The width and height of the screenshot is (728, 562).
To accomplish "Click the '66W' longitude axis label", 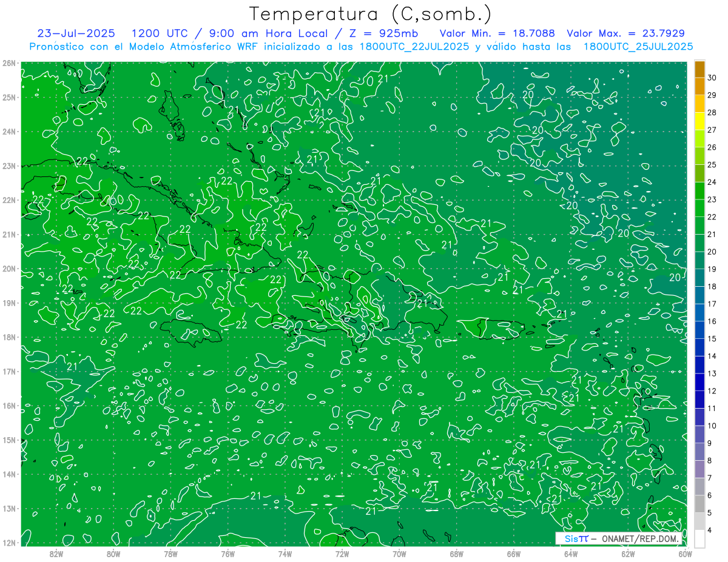I will [x=514, y=553].
